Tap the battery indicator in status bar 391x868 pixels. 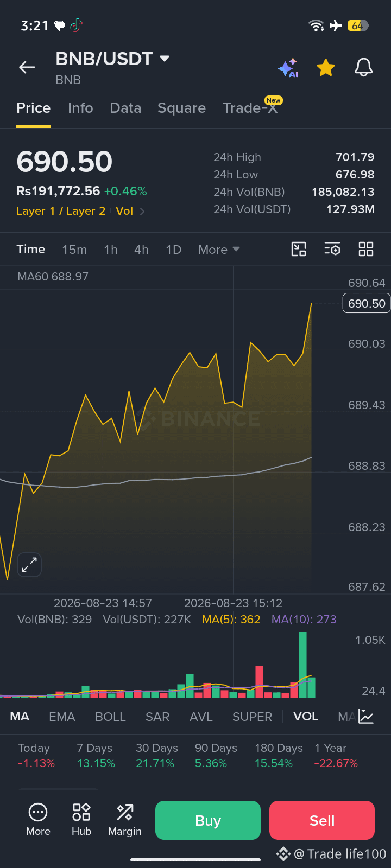point(358,25)
